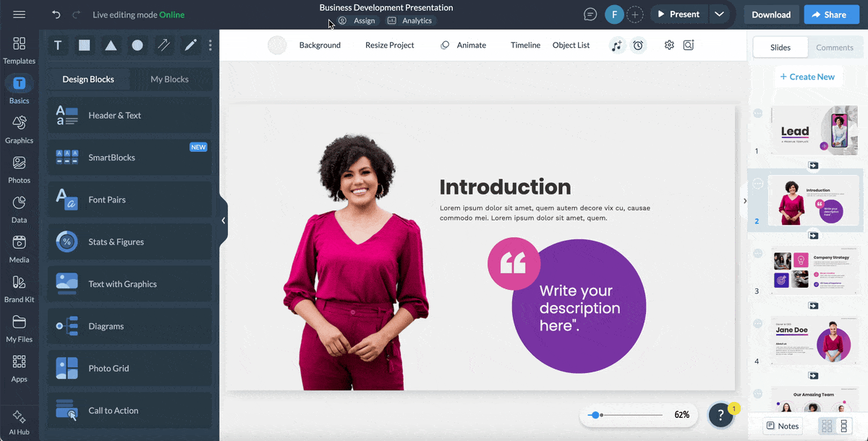Image resolution: width=868 pixels, height=441 pixels.
Task: Select the Text tool
Action: pyautogui.click(x=58, y=46)
